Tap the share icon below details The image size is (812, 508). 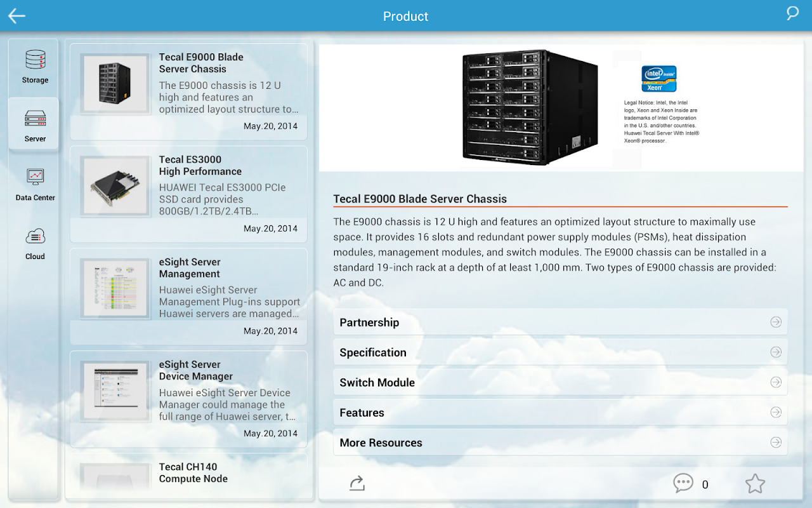[357, 484]
